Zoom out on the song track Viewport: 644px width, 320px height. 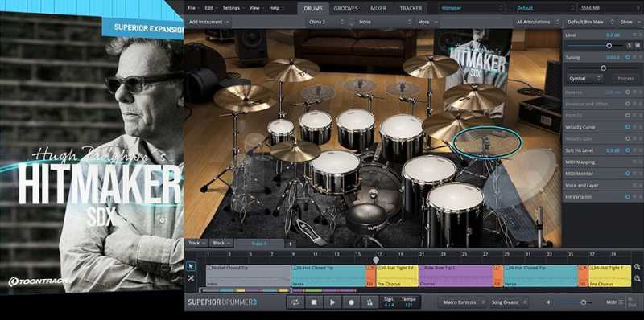[638, 278]
